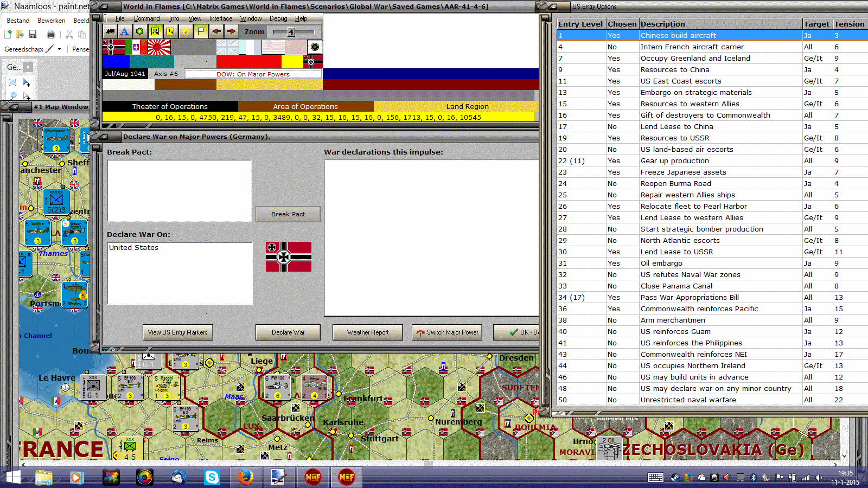This screenshot has width=868, height=488.
Task: Select the Japanese rising sun flag
Action: (159, 47)
